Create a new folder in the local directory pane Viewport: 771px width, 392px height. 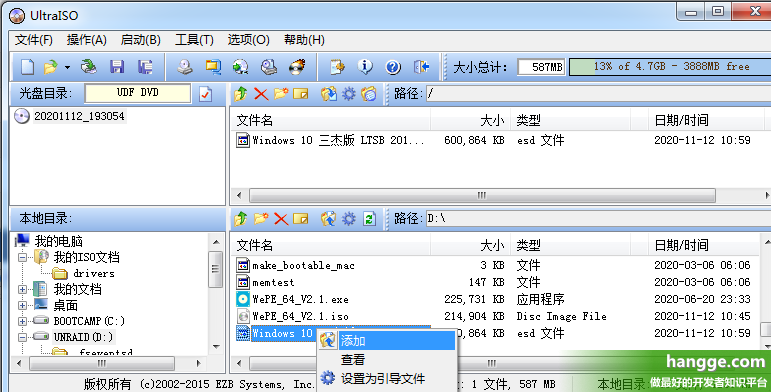[x=261, y=218]
